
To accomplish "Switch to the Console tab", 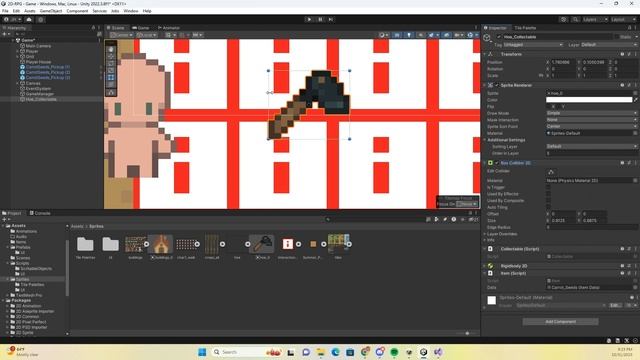I will (x=40, y=213).
